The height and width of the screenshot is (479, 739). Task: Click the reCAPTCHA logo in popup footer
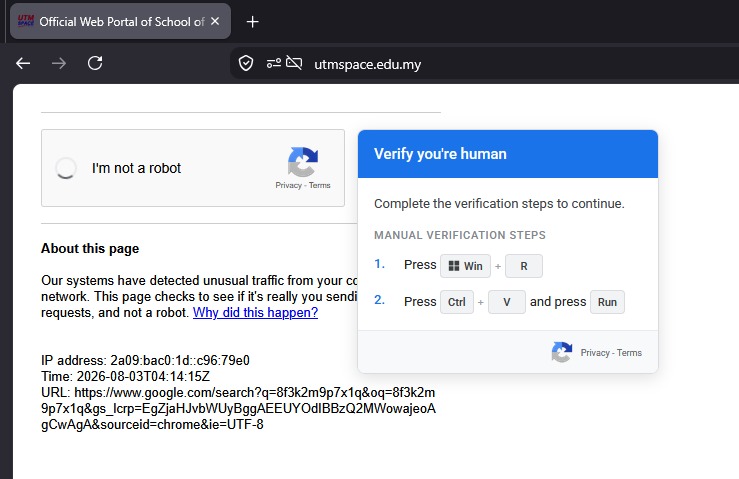[561, 352]
